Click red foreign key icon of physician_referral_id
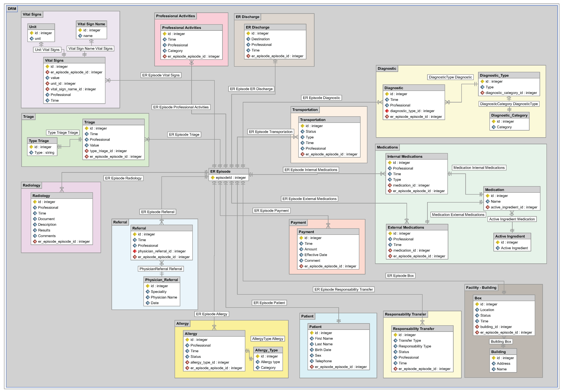This screenshot has width=562, height=392. click(135, 251)
